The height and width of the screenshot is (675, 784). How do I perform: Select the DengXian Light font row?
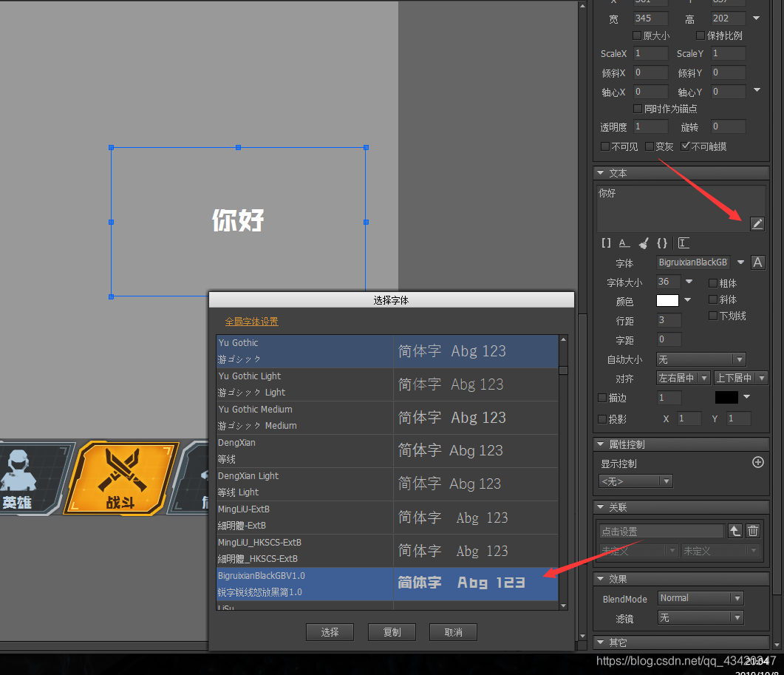click(x=387, y=484)
